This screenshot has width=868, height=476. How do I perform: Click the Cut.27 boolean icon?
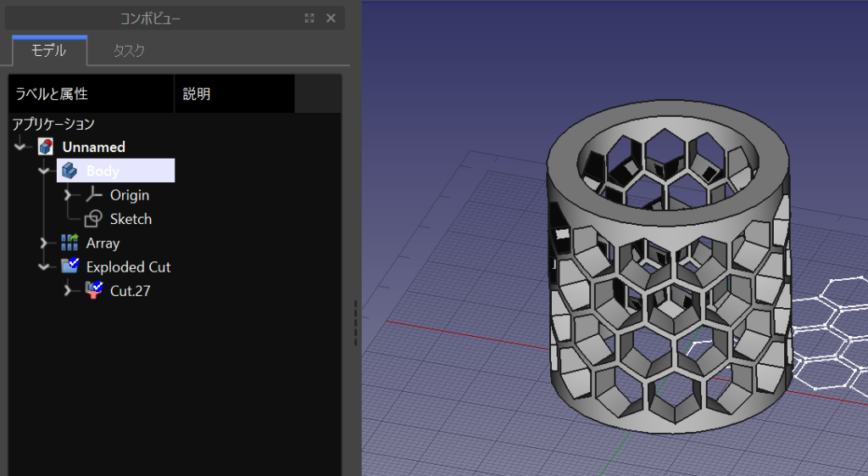click(93, 290)
